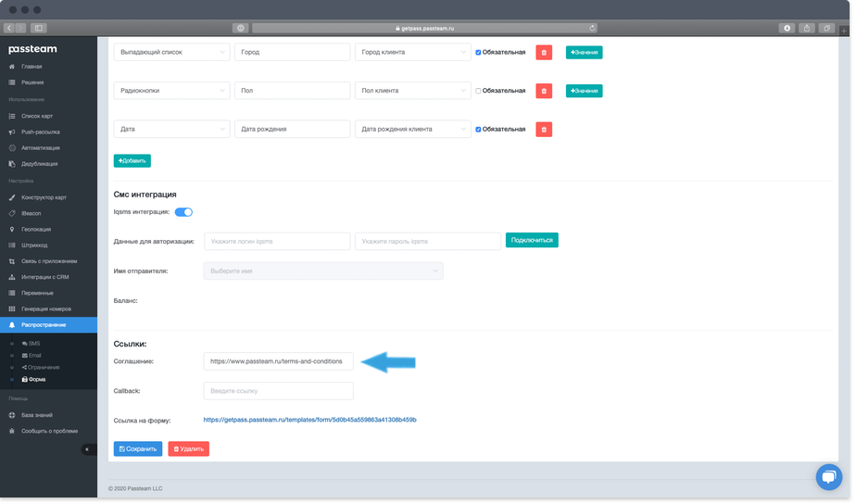
Task: Click the Переменные icon
Action: (x=12, y=294)
